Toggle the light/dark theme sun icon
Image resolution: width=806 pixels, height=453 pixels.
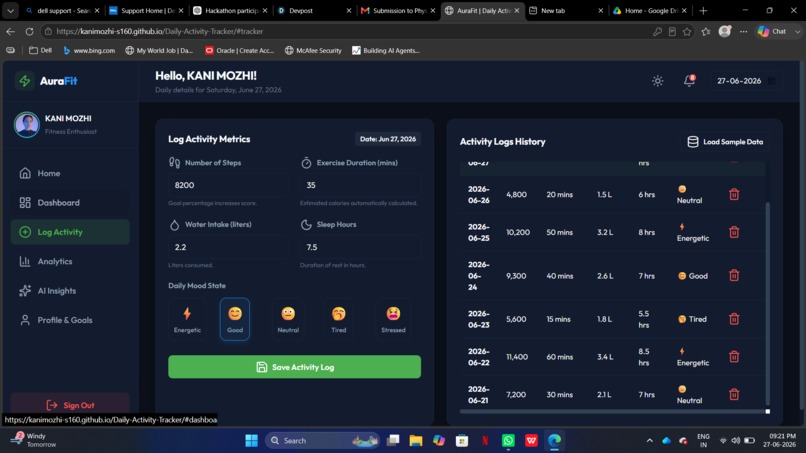(x=657, y=81)
